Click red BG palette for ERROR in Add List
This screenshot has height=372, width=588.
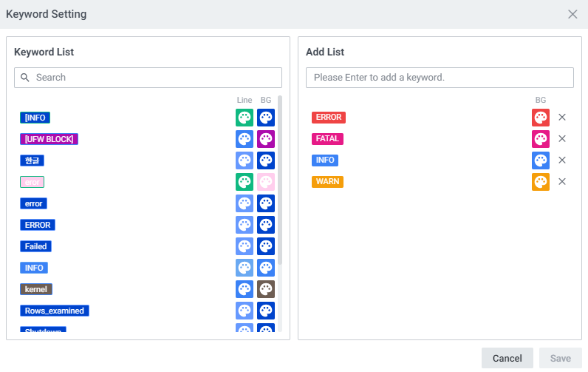[x=541, y=118]
